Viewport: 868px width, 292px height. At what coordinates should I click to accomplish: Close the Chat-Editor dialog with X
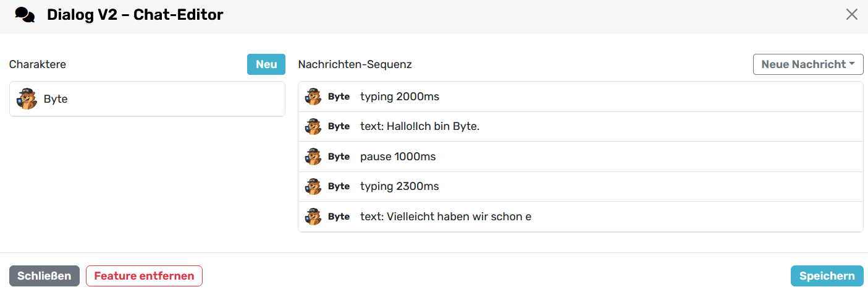pos(851,14)
